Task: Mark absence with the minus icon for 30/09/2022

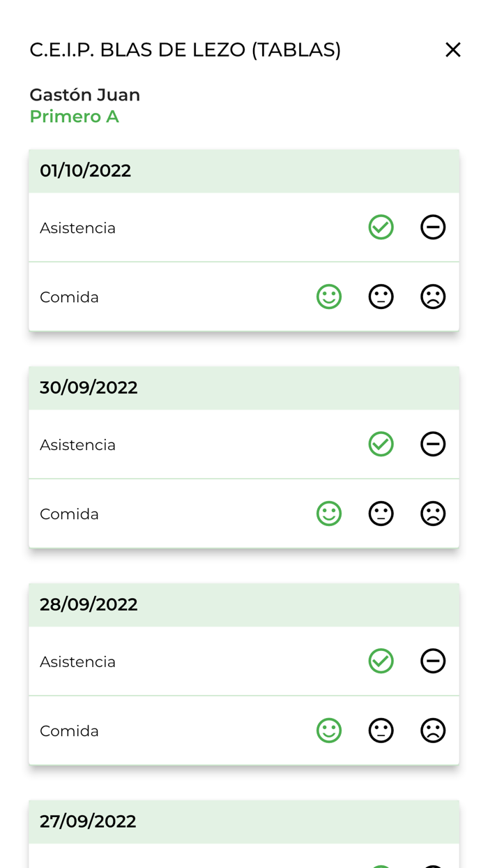Action: point(432,444)
